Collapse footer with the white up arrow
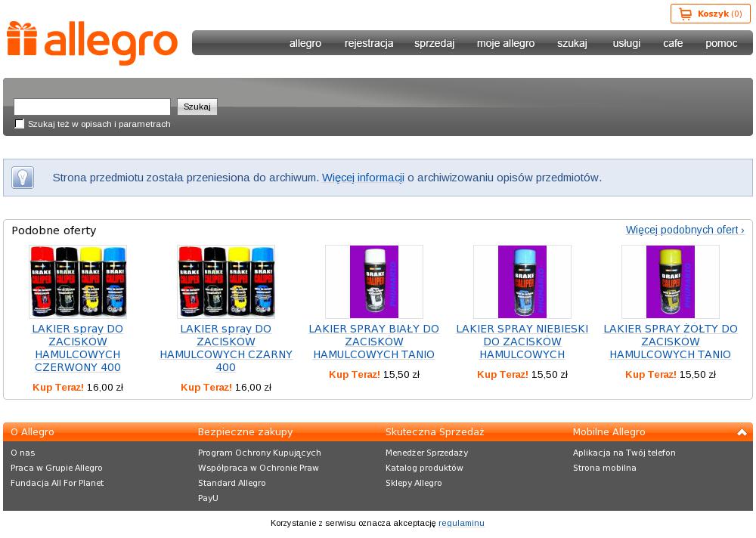The width and height of the screenshot is (756, 538). coord(742,432)
